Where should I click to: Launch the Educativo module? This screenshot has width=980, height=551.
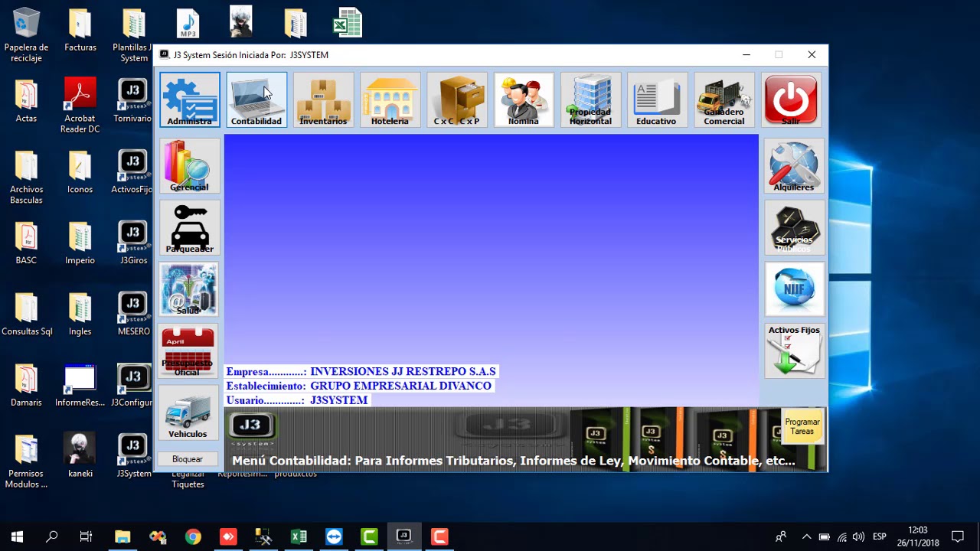point(657,99)
